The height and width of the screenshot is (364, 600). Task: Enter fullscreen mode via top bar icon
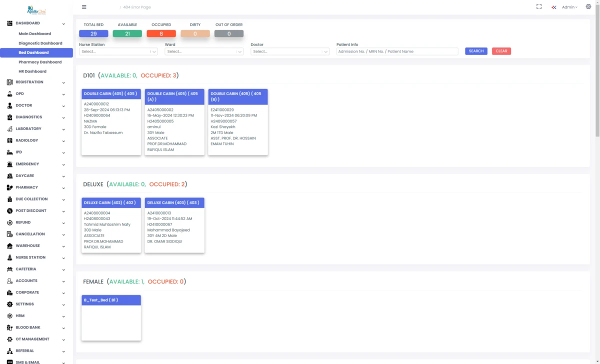click(x=539, y=7)
